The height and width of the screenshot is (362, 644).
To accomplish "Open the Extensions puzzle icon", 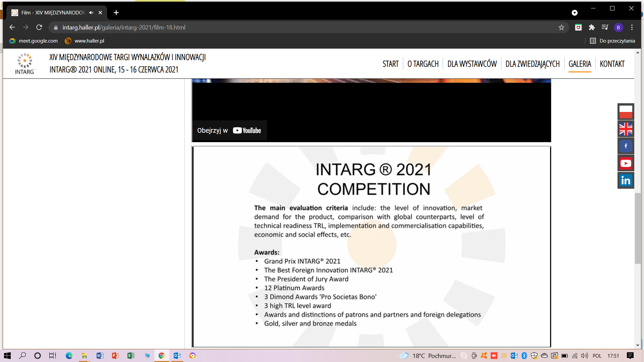I will 592,27.
